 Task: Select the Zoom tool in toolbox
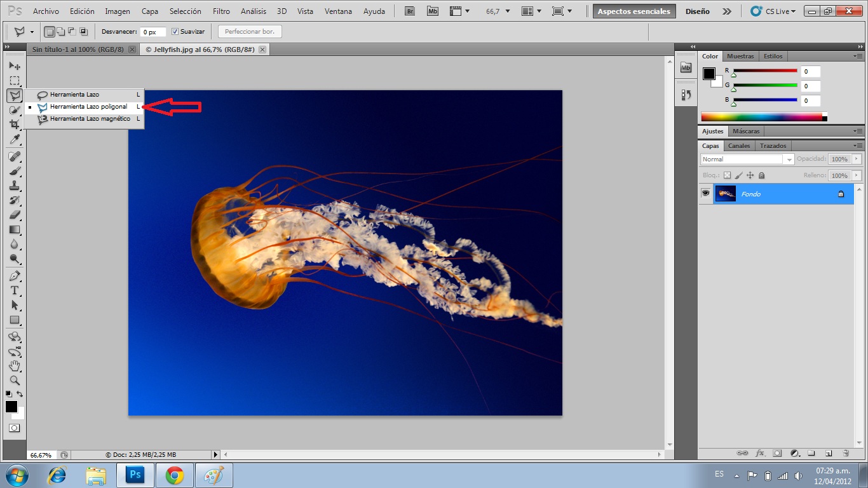(14, 381)
